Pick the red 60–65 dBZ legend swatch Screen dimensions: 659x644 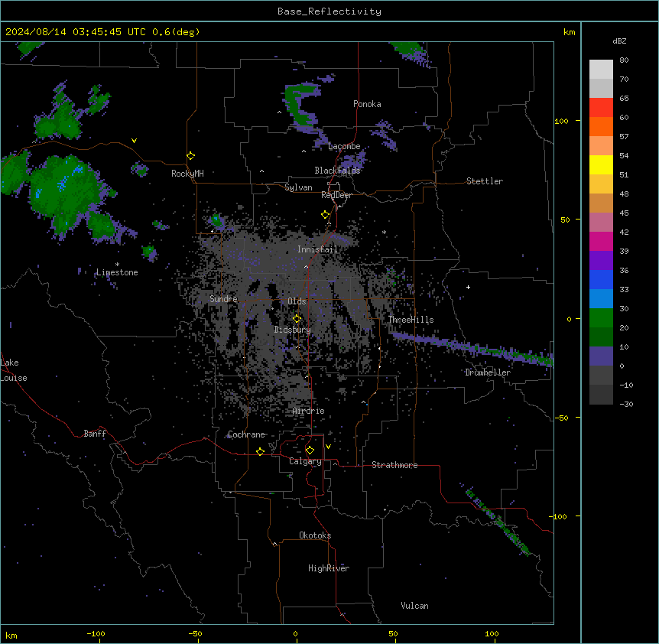[601, 108]
